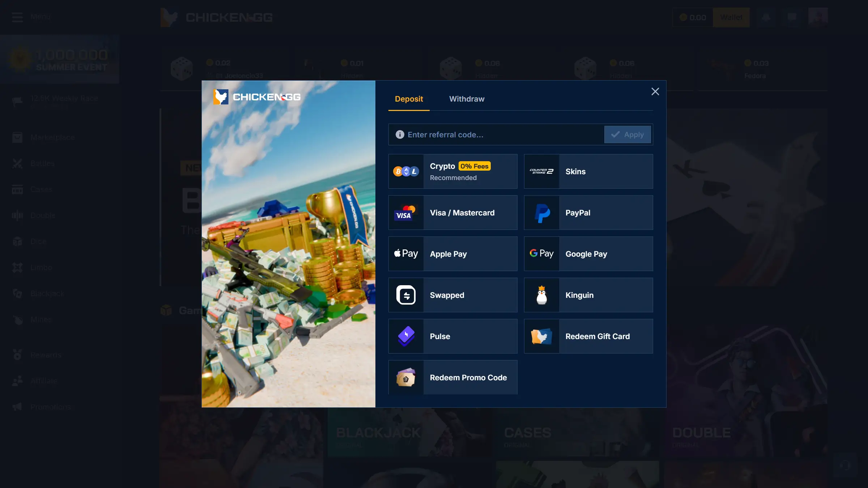Select the Google Pay logo icon

541,254
